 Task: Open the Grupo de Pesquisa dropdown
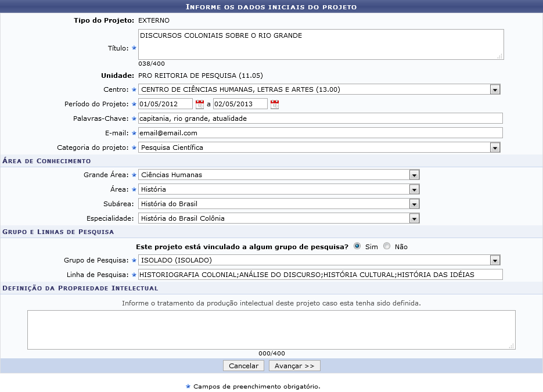coord(494,260)
